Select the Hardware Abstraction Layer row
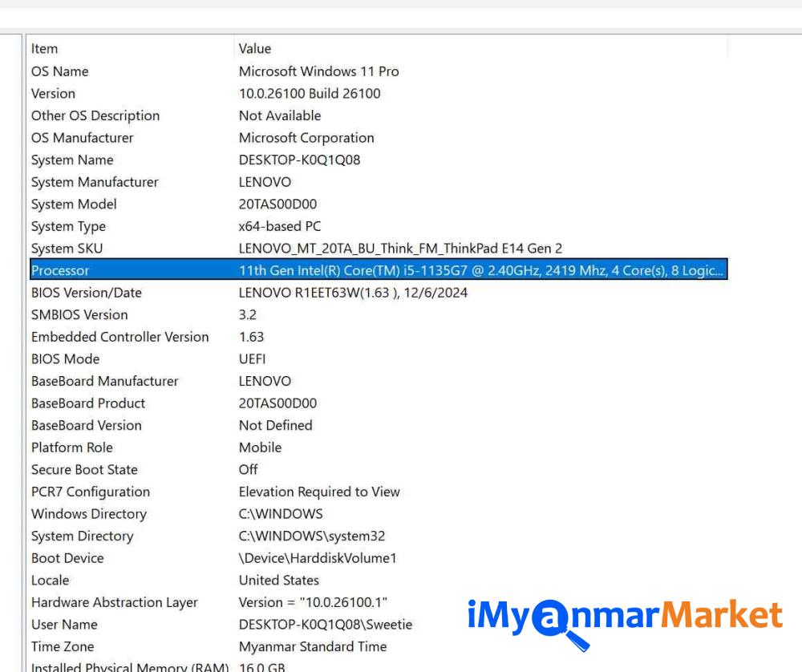 click(114, 602)
